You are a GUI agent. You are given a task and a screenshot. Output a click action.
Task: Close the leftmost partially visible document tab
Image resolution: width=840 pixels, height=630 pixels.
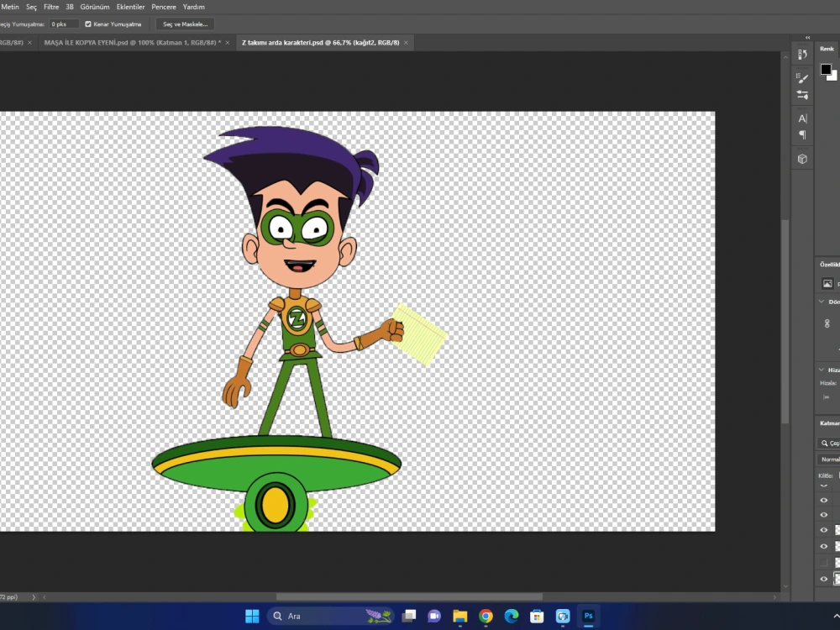pos(29,42)
